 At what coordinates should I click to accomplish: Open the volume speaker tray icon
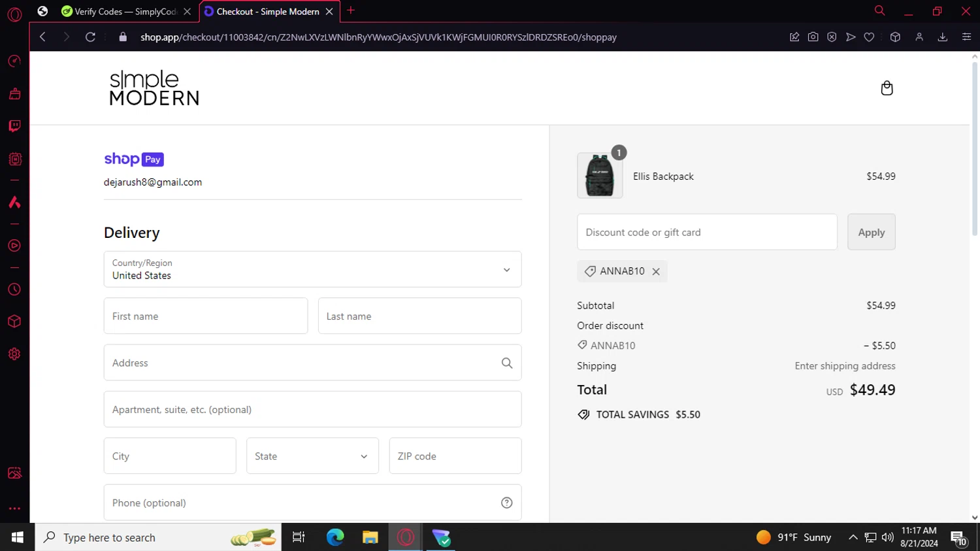[x=887, y=537]
